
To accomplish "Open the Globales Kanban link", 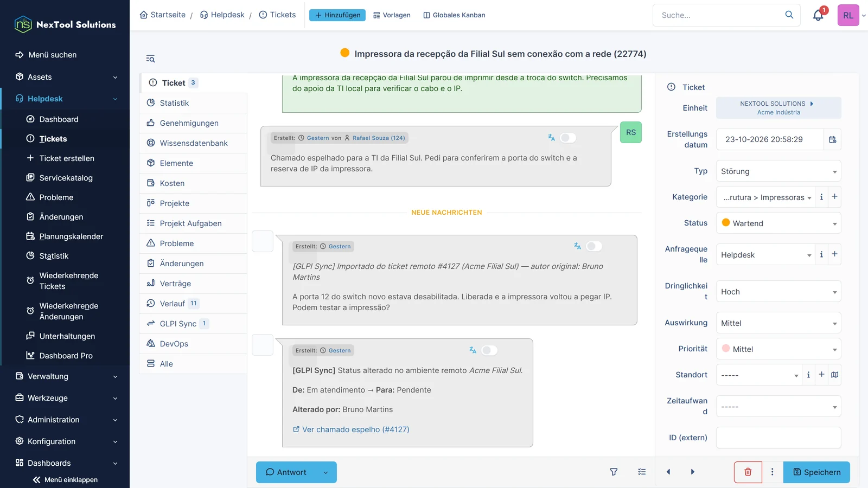I will (x=454, y=15).
